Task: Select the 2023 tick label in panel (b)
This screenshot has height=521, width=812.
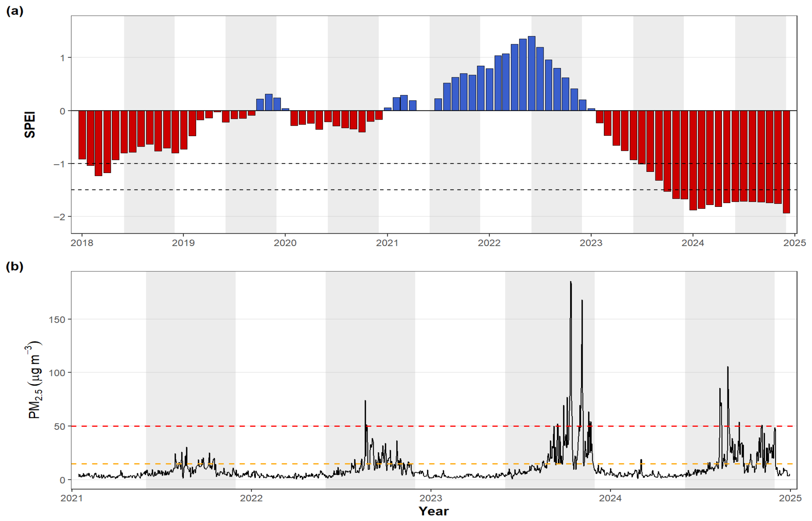Action: [431, 498]
